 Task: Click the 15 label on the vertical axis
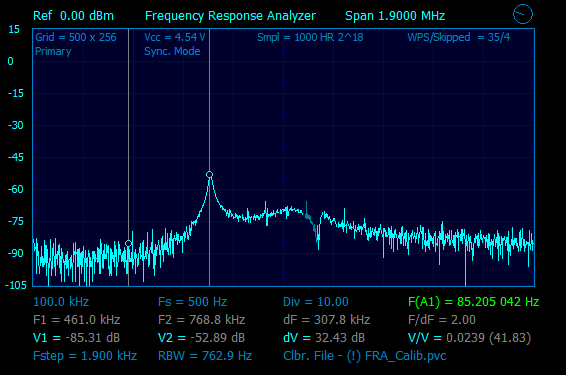coord(14,30)
